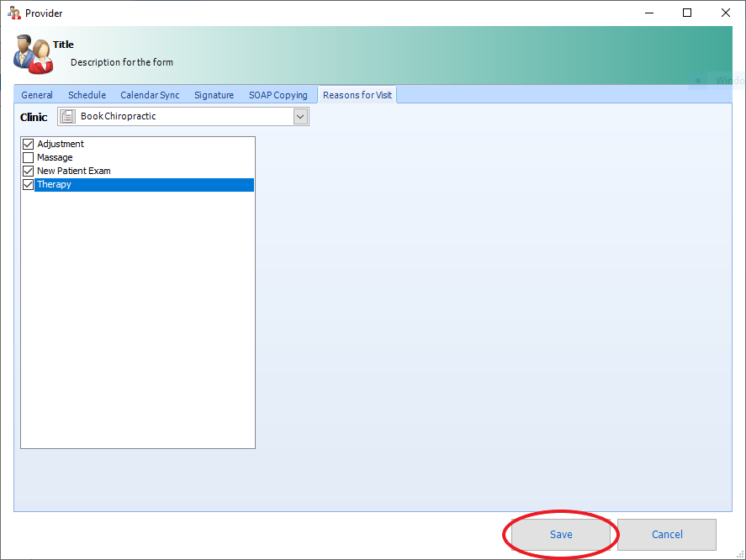Viewport: 746px width, 560px height.
Task: Uncheck the Adjustment checkbox
Action: pyautogui.click(x=28, y=145)
